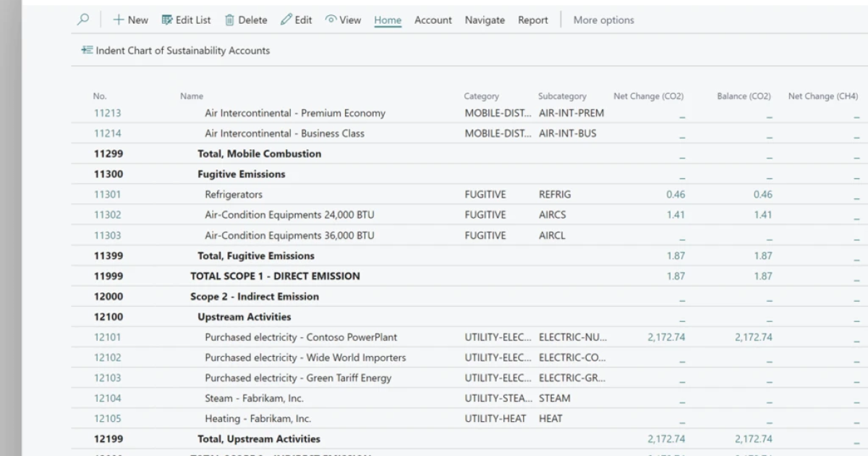Open account number 12102
The height and width of the screenshot is (456, 868).
[x=108, y=357]
